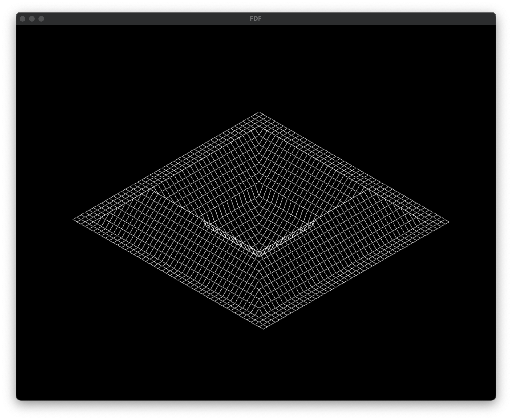This screenshot has width=512, height=420.
Task: Click the bottom edge of the FDF window
Action: (256, 400)
